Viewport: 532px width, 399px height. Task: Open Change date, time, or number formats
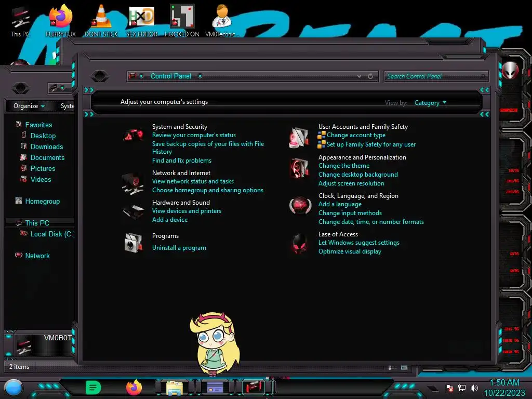(x=371, y=221)
